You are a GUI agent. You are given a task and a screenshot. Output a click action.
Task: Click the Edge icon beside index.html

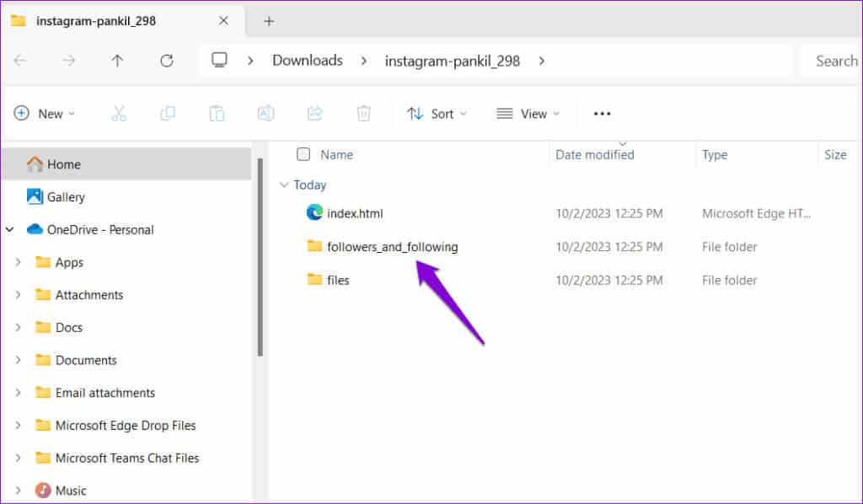315,212
